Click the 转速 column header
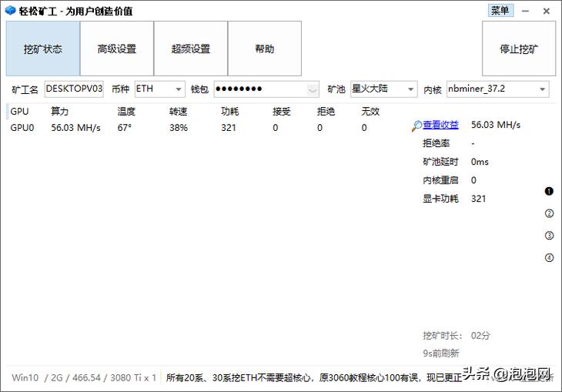 click(178, 112)
